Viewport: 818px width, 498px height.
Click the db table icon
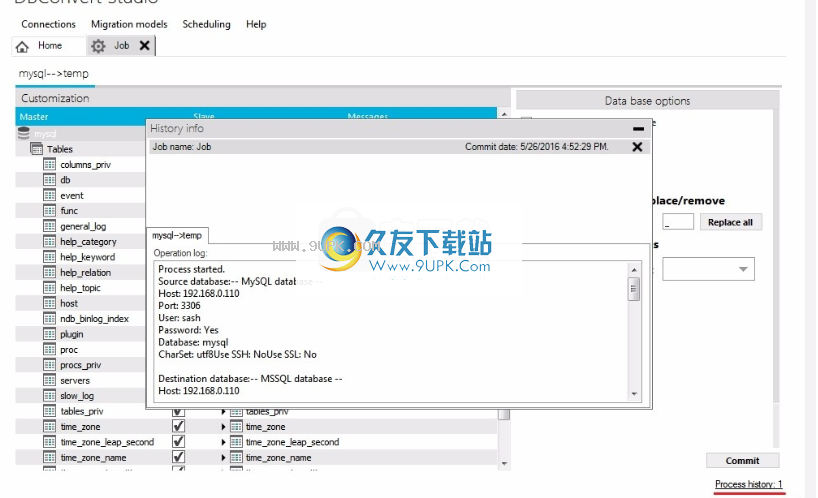pyautogui.click(x=50, y=180)
